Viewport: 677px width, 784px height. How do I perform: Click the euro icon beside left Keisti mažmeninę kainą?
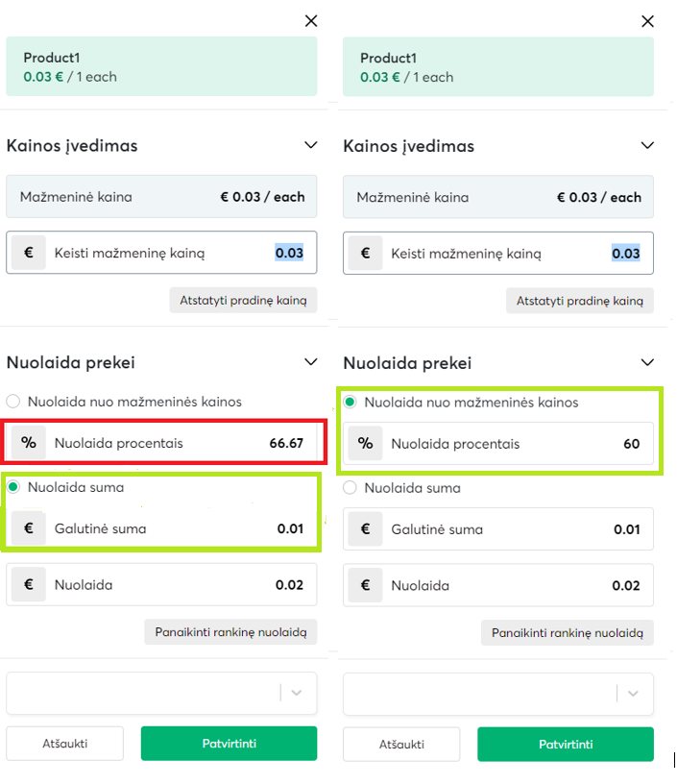point(29,254)
